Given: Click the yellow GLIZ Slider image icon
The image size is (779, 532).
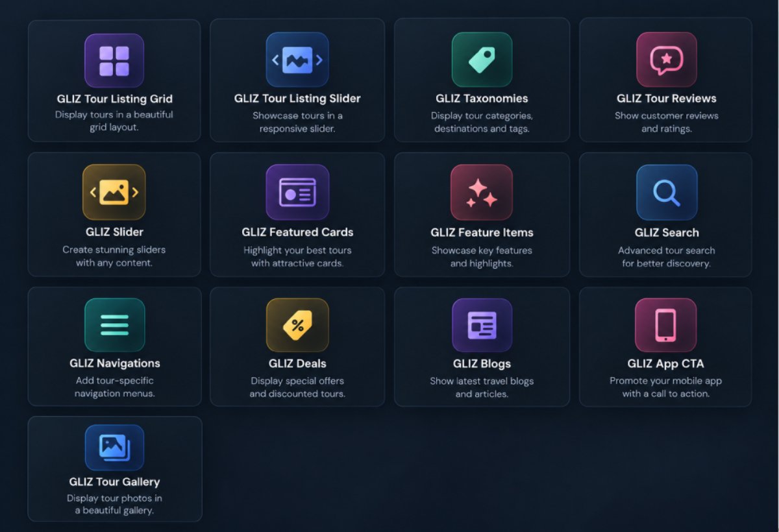Looking at the screenshot, I should pyautogui.click(x=114, y=192).
